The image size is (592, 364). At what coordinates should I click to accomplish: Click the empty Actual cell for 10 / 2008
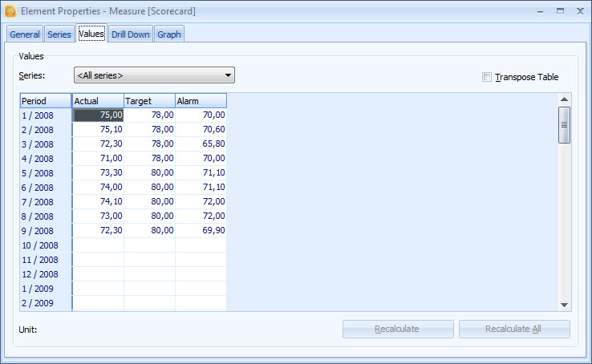98,245
